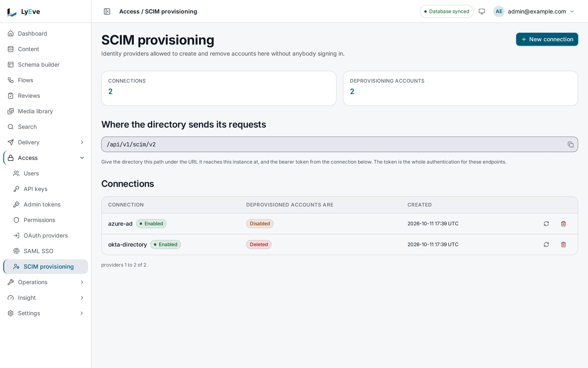Open Search page
Image resolution: width=588 pixels, height=368 pixels.
pos(46,127)
